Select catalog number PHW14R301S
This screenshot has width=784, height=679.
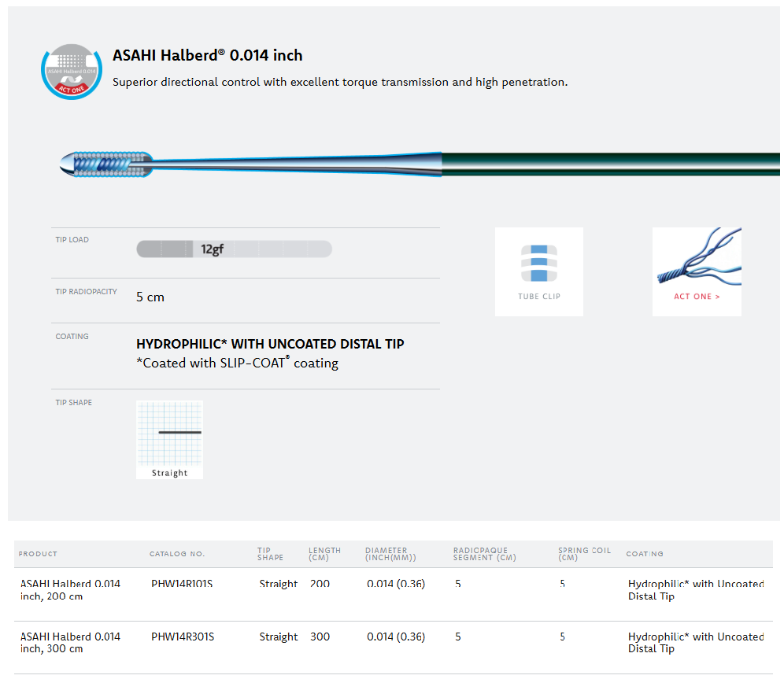pyautogui.click(x=182, y=637)
